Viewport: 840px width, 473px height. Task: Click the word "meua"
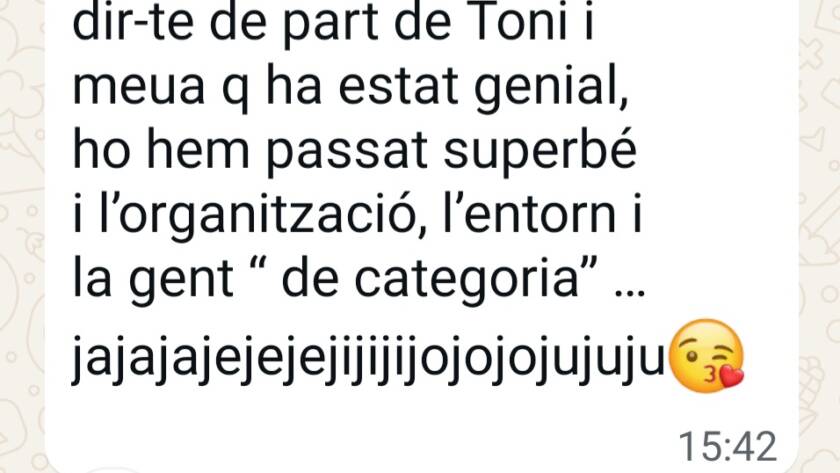pyautogui.click(x=138, y=88)
